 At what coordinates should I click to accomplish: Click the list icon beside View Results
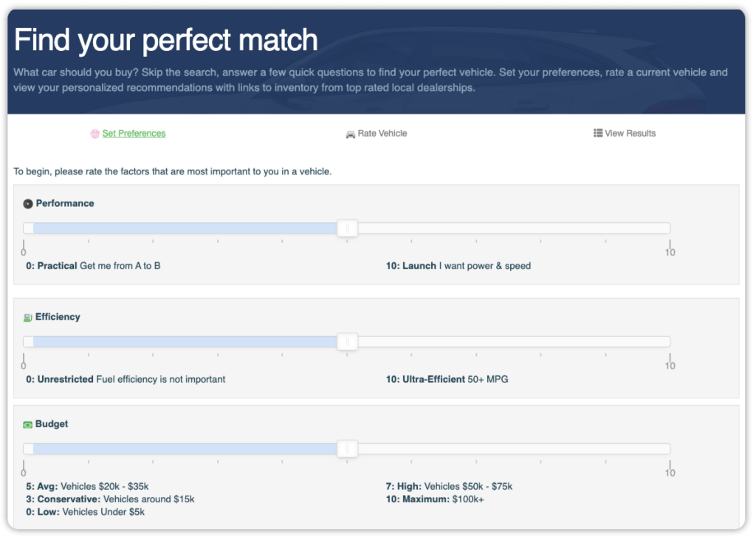(x=598, y=133)
